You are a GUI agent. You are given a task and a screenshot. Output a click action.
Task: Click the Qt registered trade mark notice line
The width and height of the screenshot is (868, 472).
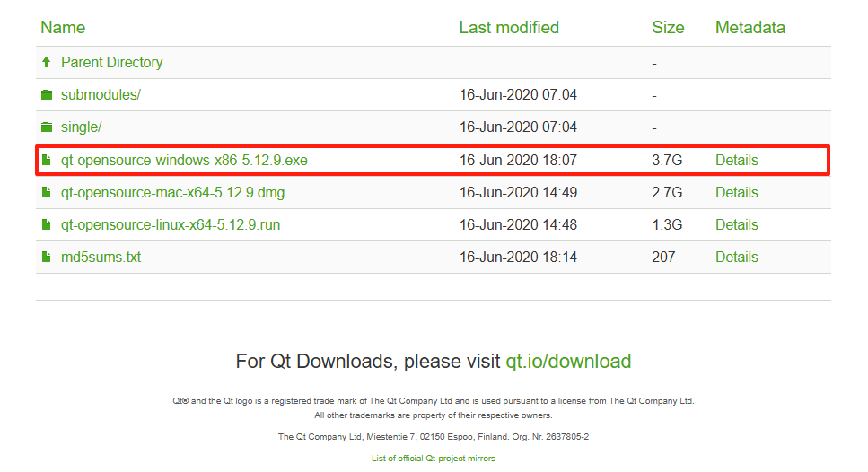click(434, 400)
